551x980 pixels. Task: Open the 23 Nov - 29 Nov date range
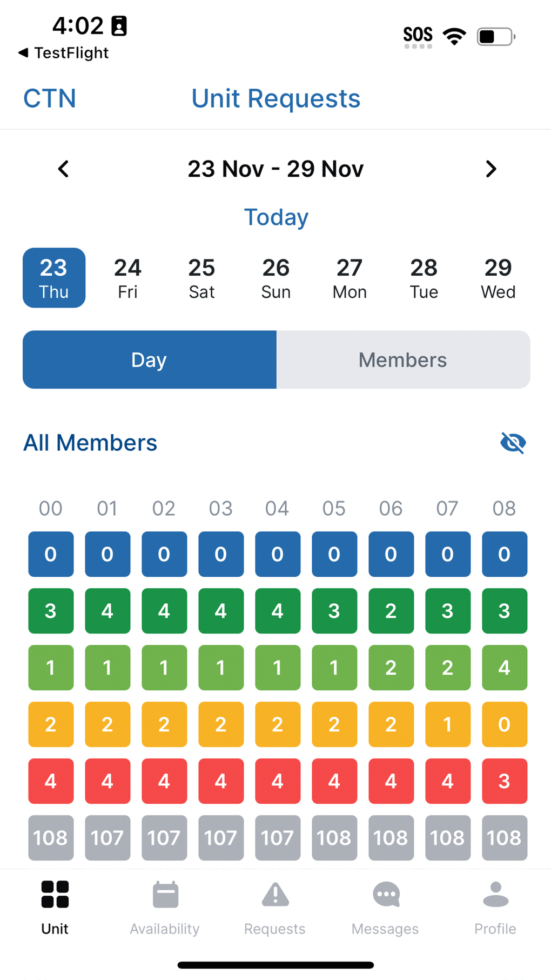(x=275, y=169)
